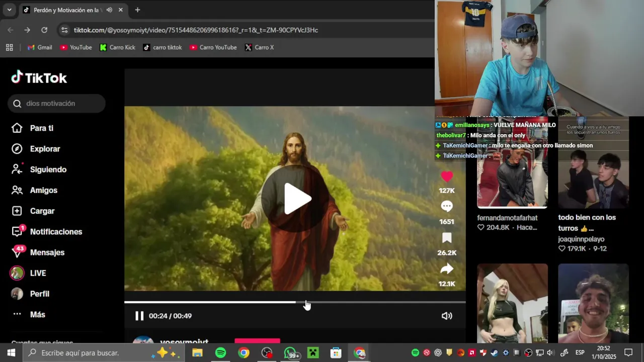Open the Windows notification center
This screenshot has height=362, width=644.
point(628,353)
